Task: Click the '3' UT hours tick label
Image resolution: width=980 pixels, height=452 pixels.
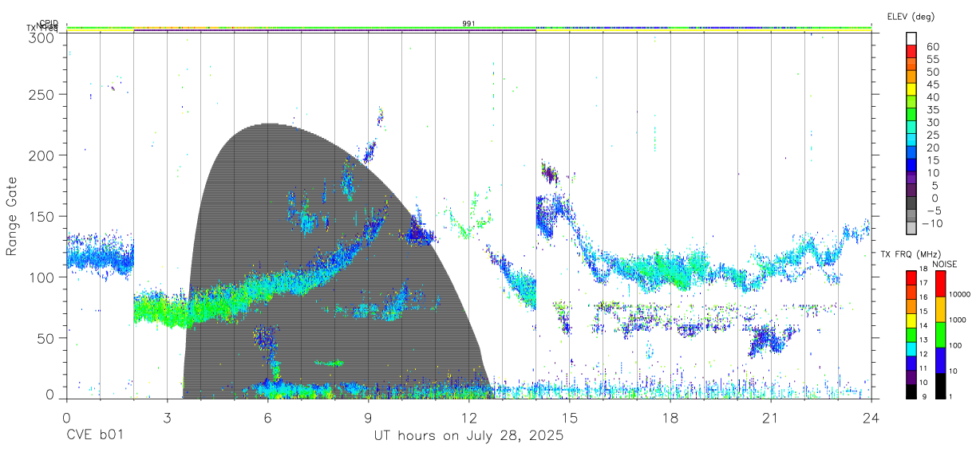Action: pyautogui.click(x=167, y=417)
